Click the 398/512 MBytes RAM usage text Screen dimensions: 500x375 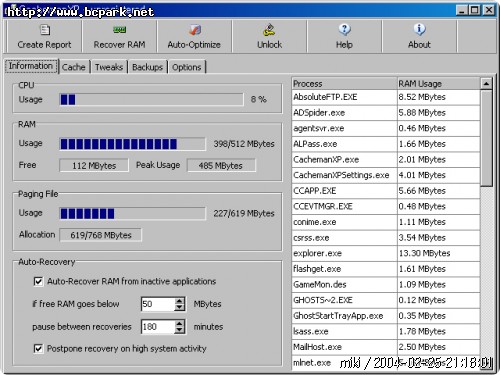coord(244,144)
